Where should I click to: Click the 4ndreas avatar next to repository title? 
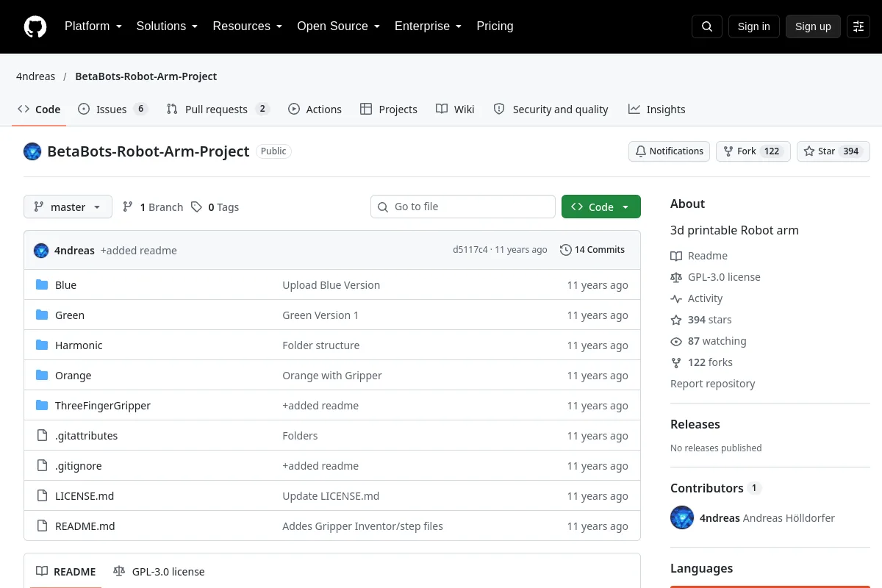coord(32,151)
